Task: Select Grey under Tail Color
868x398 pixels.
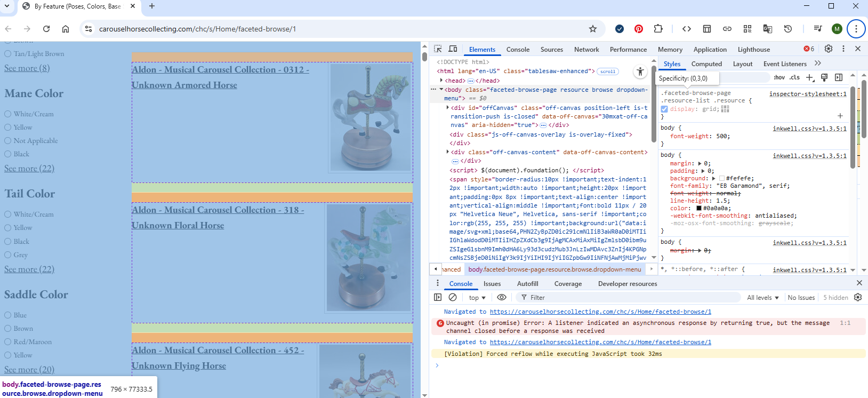Action: pyautogui.click(x=8, y=255)
